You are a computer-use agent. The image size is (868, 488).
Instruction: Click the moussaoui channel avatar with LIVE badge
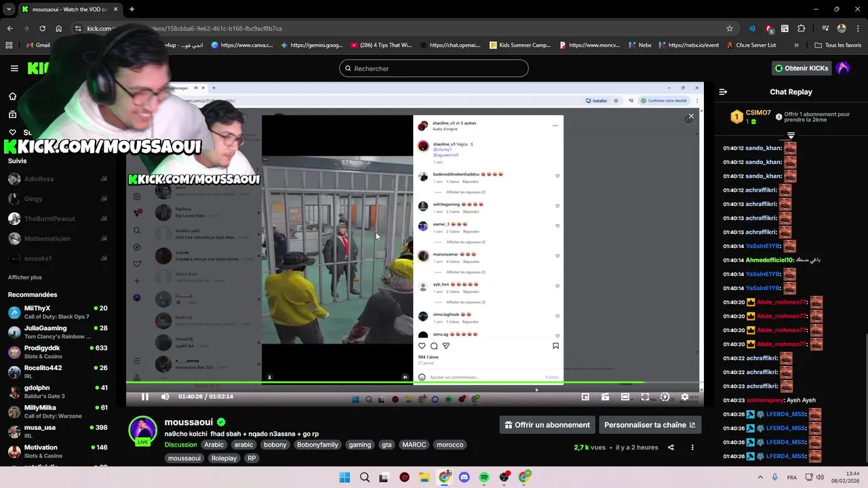click(143, 431)
